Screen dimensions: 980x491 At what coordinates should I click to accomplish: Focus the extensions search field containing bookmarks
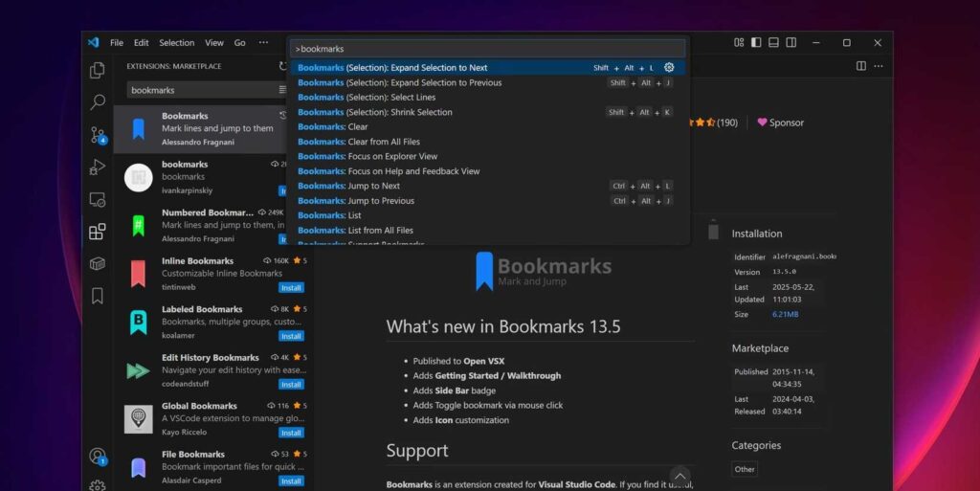203,90
